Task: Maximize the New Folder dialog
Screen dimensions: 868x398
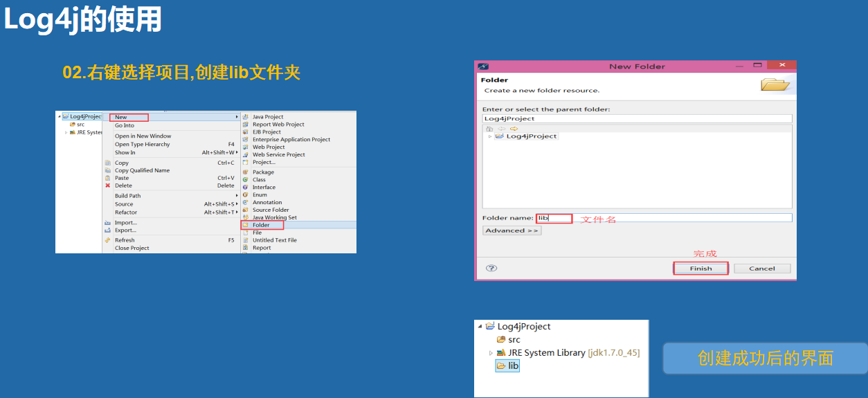Action: (x=759, y=65)
